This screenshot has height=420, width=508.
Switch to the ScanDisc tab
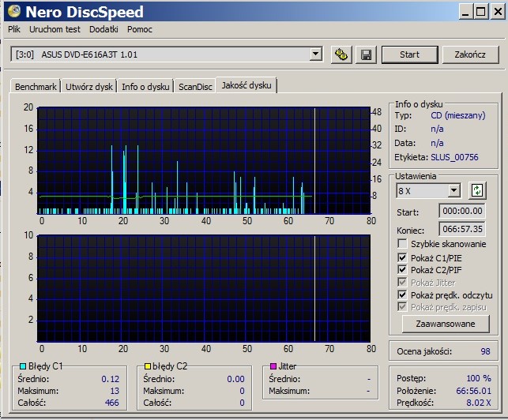pyautogui.click(x=195, y=87)
